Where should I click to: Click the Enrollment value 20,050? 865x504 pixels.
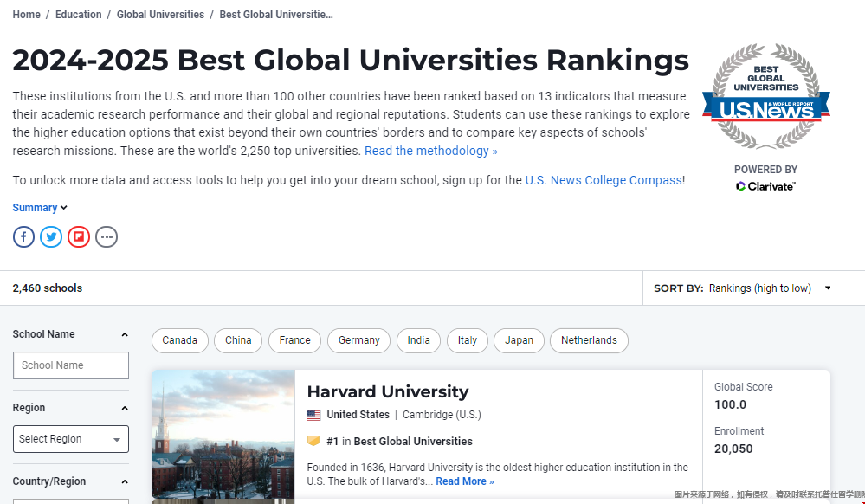point(733,449)
